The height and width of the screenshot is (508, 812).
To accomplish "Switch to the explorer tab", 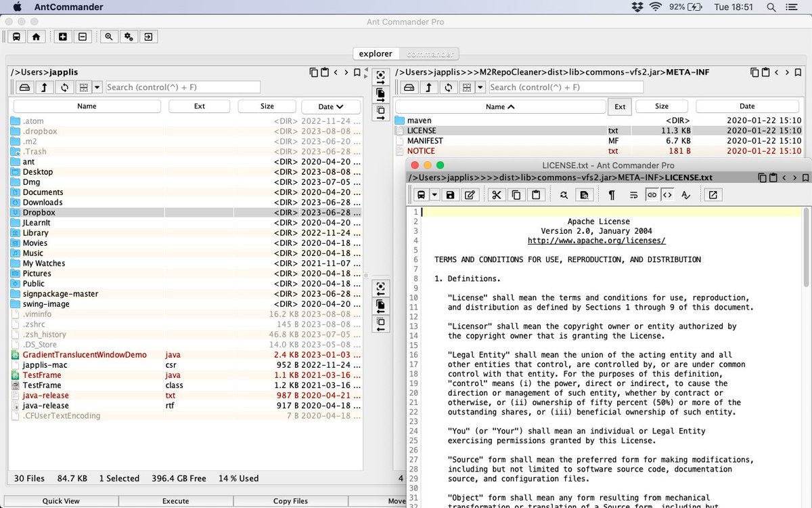I will tap(376, 54).
